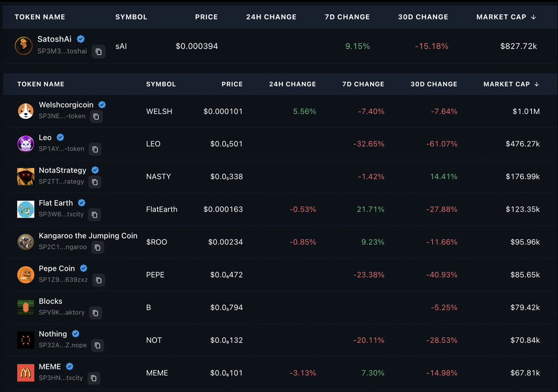Copy Pepe Coin contract address
Screen dimensions: 558x392
tap(99, 280)
